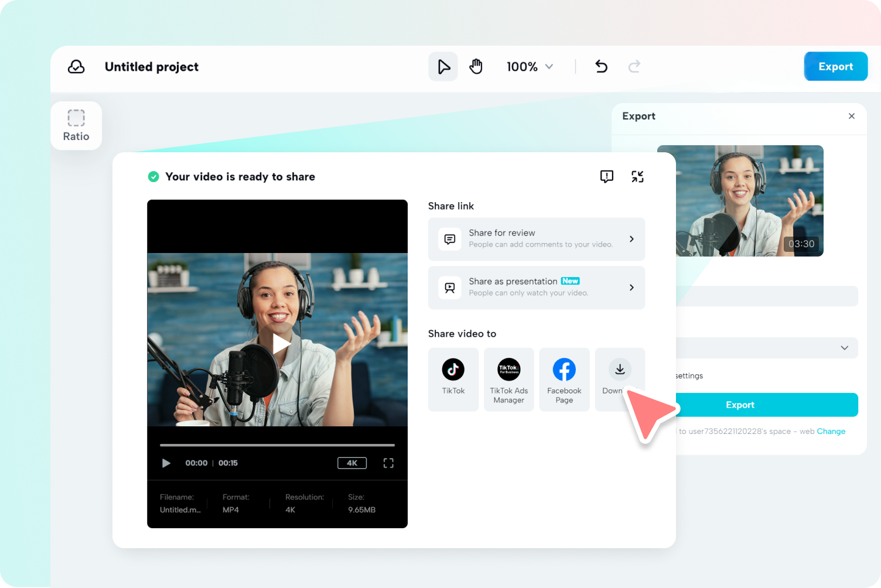Open the dropdown in Export panel
This screenshot has width=881, height=588.
click(767, 348)
